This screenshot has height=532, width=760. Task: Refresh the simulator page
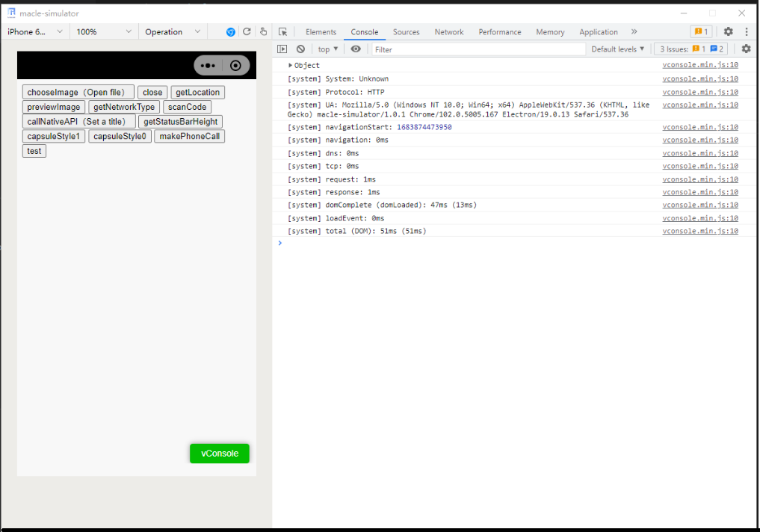click(247, 31)
